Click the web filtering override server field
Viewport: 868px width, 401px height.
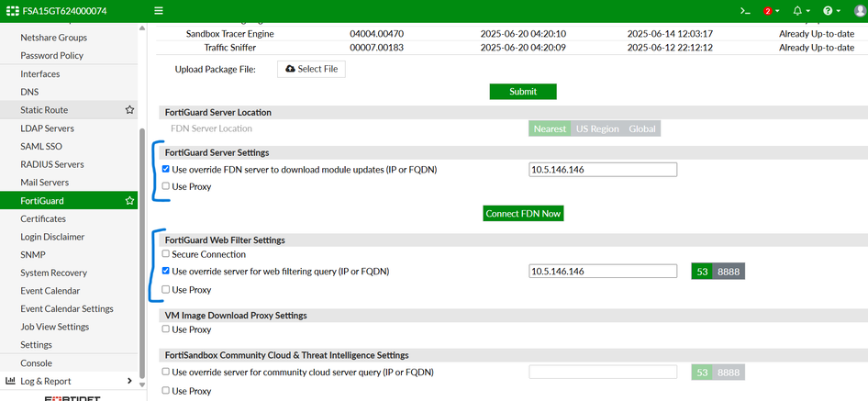click(603, 272)
